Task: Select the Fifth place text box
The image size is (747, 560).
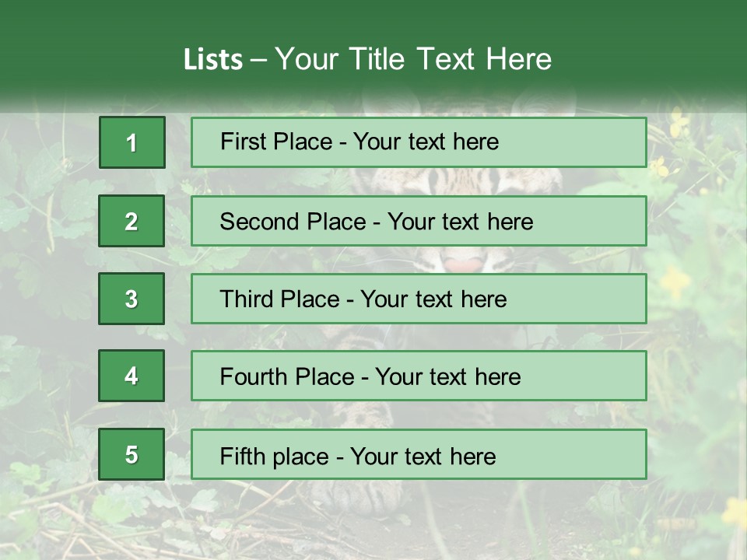Action: [419, 454]
